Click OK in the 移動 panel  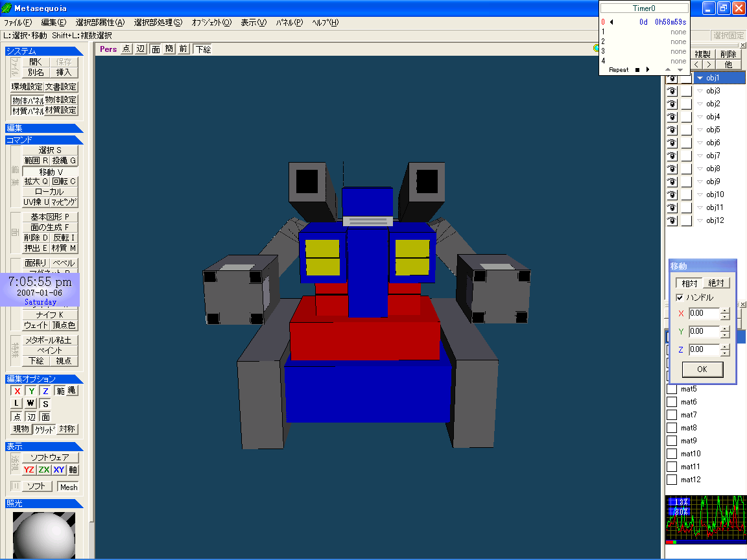702,369
